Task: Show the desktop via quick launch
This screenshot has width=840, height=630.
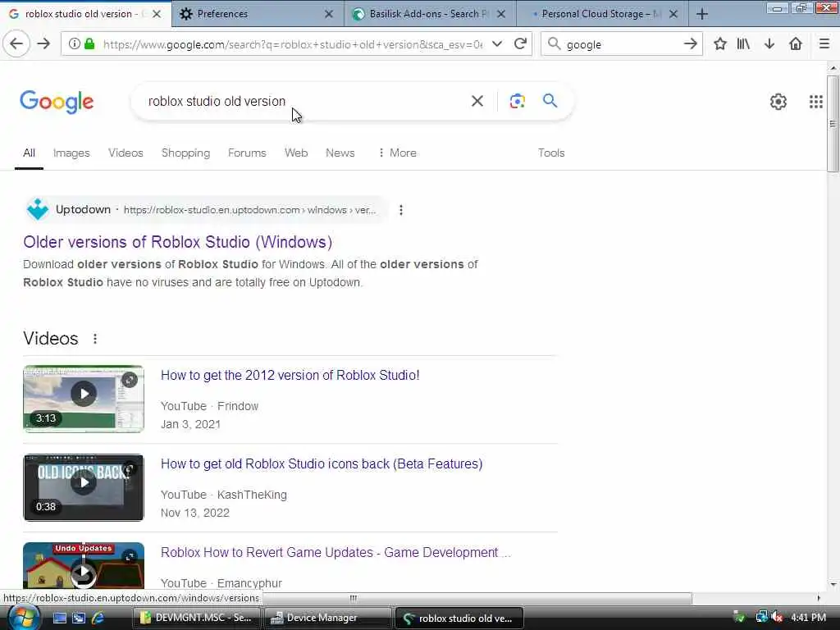Action: click(59, 618)
